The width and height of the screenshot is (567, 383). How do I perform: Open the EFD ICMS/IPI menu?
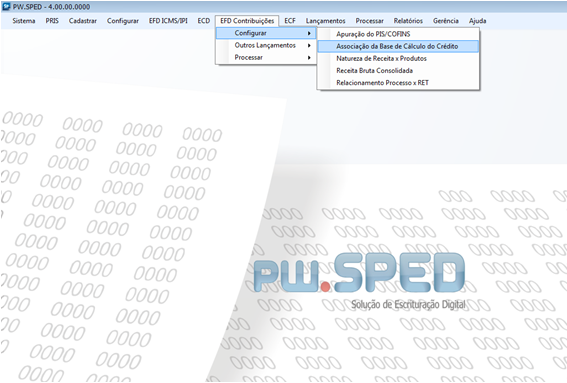click(x=168, y=21)
